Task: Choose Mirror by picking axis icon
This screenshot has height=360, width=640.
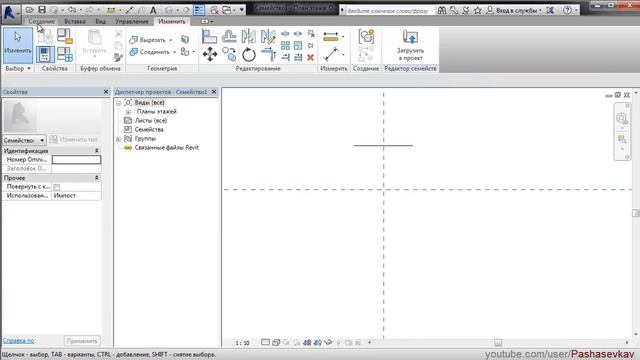Action: 248,37
